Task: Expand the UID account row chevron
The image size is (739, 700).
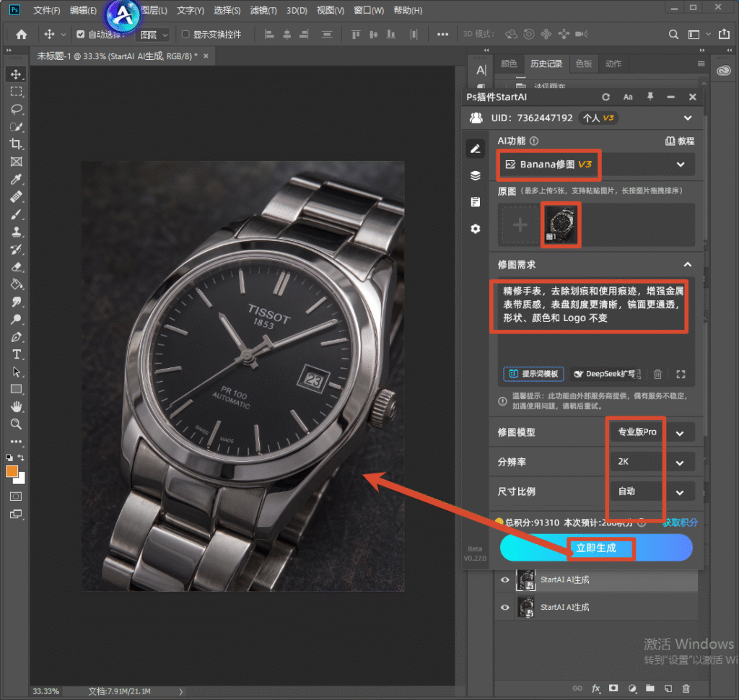Action: click(x=688, y=118)
